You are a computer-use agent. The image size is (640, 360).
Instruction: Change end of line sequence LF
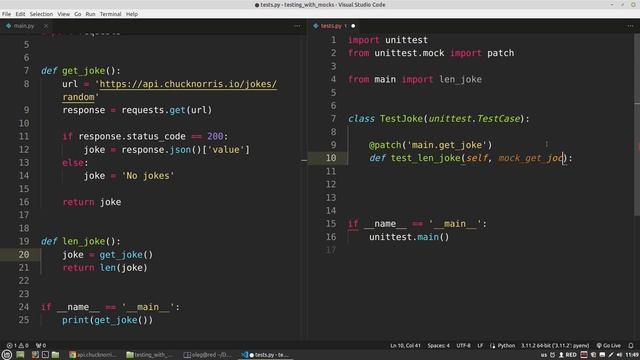tap(480, 346)
